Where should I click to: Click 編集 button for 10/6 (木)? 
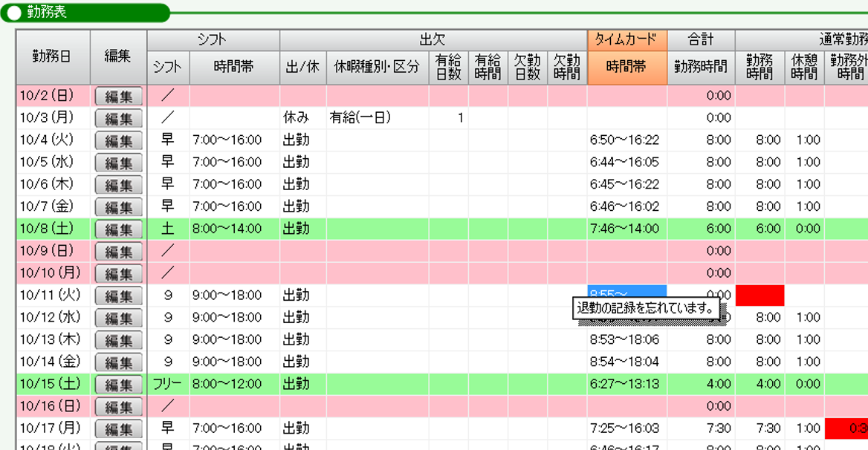click(118, 185)
